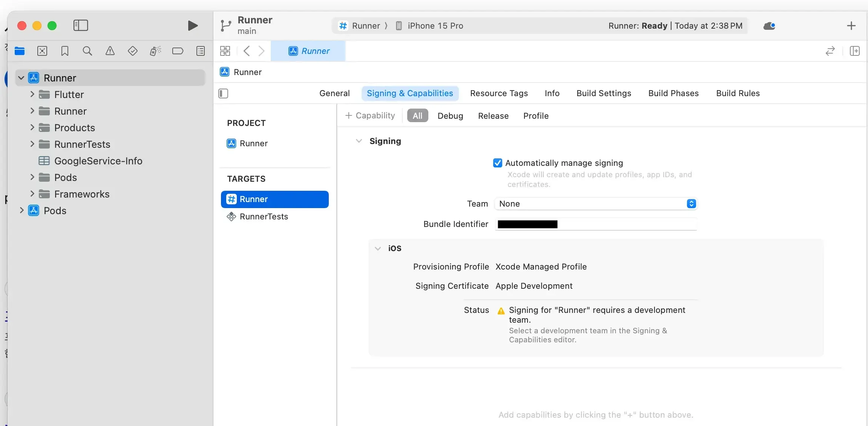Select the All configuration filter

tap(417, 116)
